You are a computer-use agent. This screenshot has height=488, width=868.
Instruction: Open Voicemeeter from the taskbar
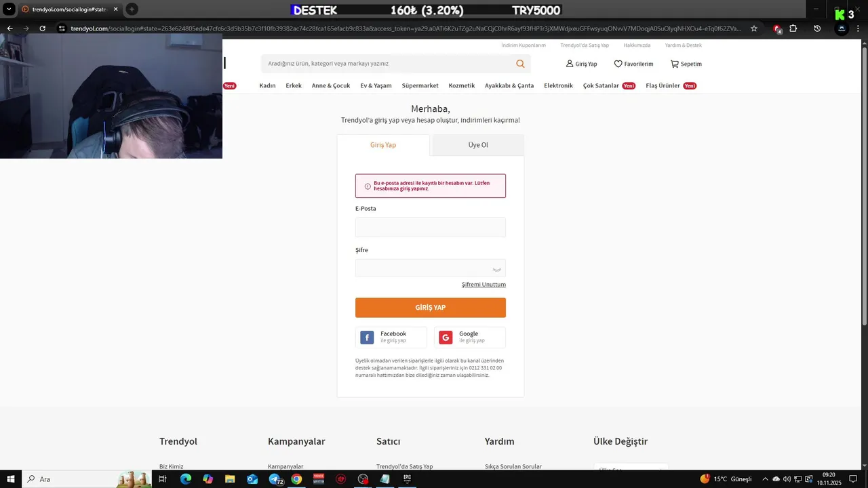point(319,479)
